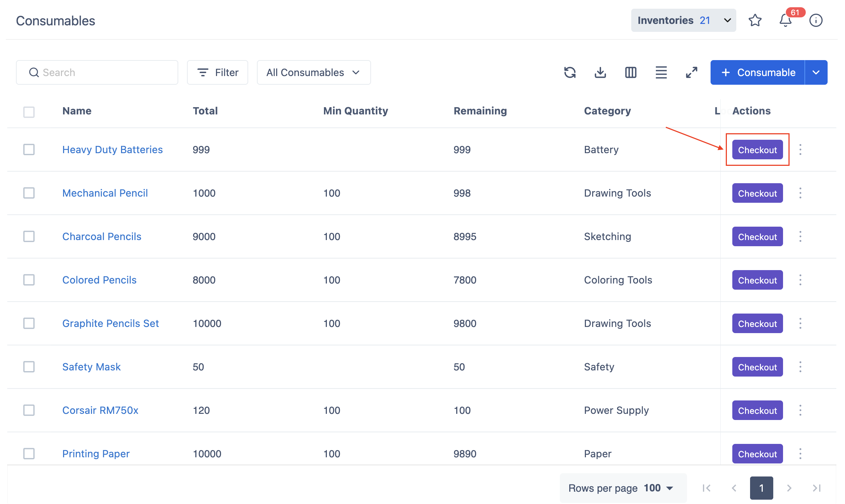Screen dimensions: 845x504
Task: Expand table to fullscreen view
Action: [x=691, y=72]
